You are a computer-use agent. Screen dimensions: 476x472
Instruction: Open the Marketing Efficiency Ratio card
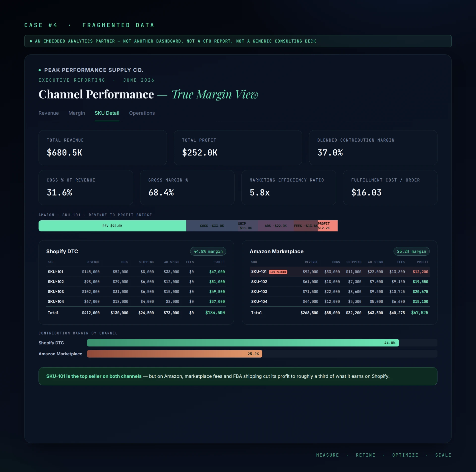tap(289, 188)
